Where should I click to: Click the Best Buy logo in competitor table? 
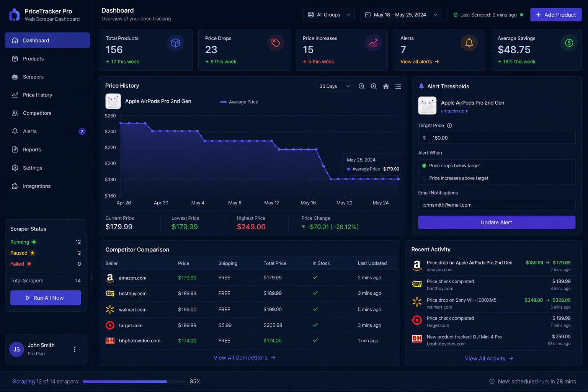[110, 294]
